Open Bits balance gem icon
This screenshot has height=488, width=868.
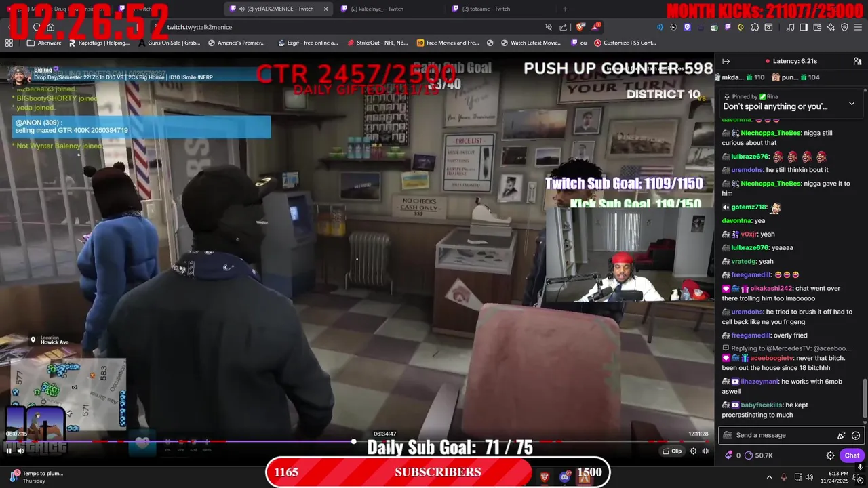[729, 455]
